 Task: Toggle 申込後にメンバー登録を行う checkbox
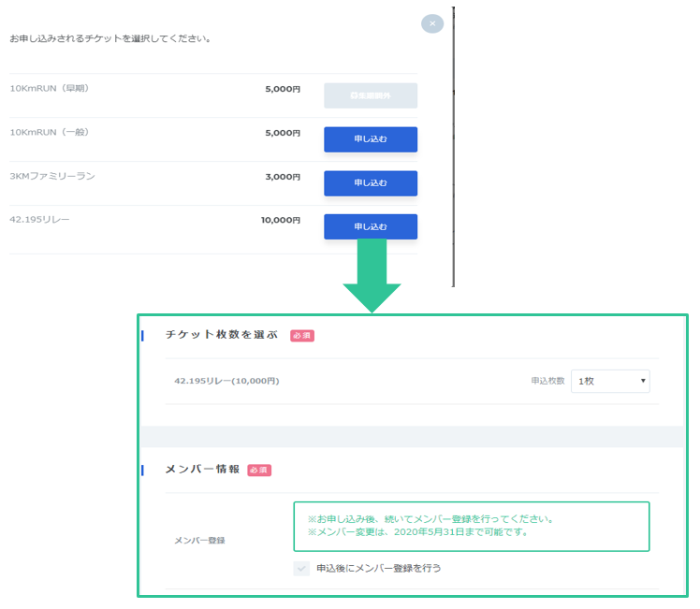point(301,569)
